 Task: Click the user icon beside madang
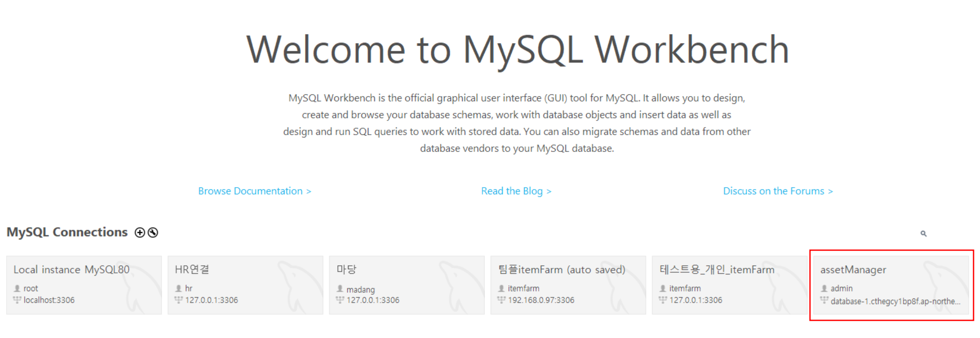pyautogui.click(x=340, y=288)
